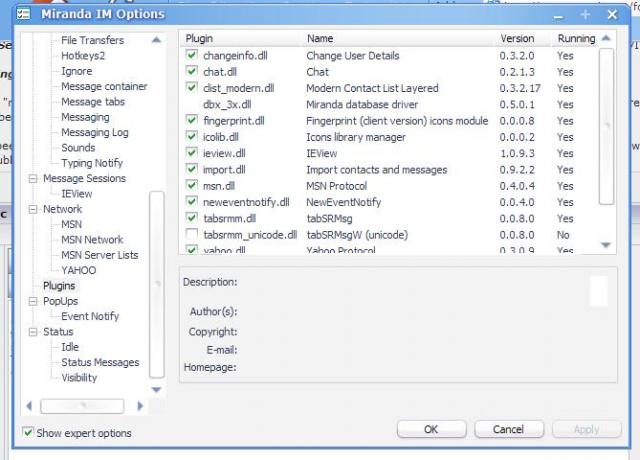Click the IEView plugin name cell

pos(322,153)
